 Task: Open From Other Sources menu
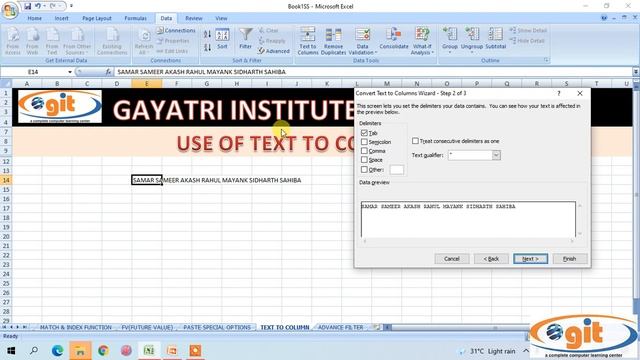click(x=77, y=41)
